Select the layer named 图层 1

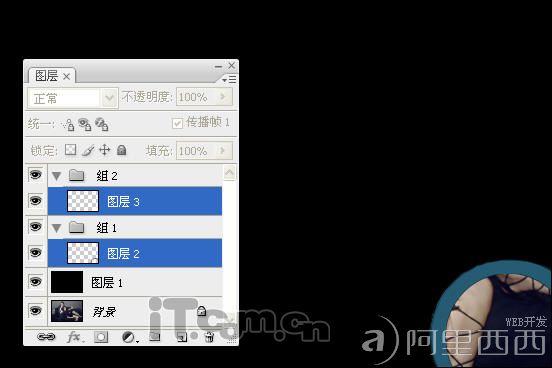107,282
